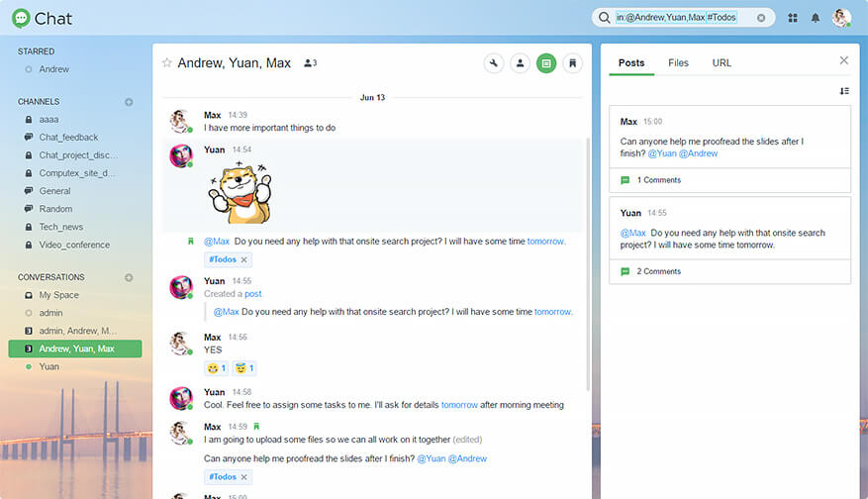
Task: Add a new conversation with plus icon
Action: click(129, 277)
